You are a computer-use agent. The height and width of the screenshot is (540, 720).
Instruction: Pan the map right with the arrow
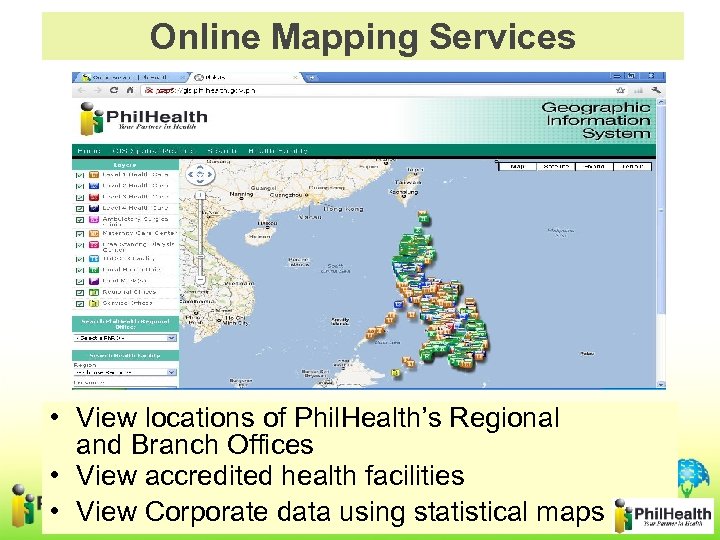pos(210,174)
